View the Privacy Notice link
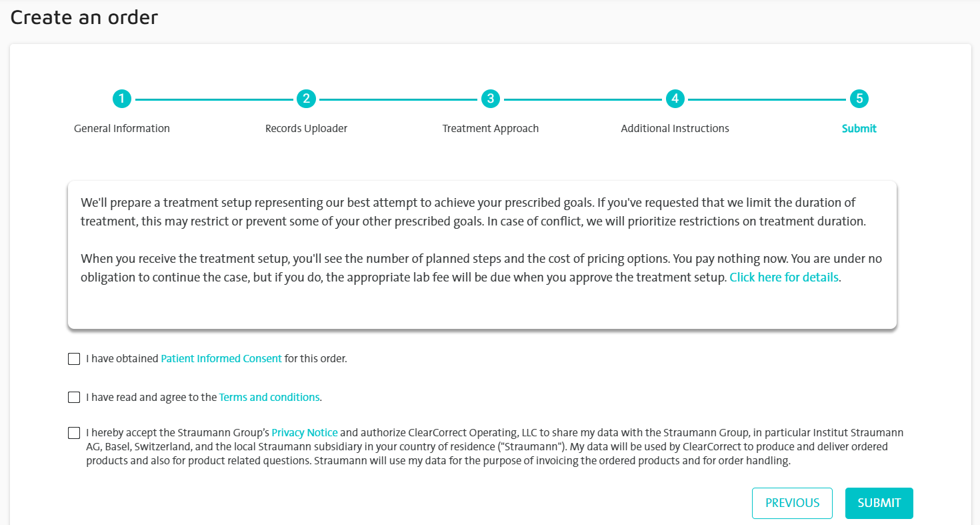The width and height of the screenshot is (980, 525). pyautogui.click(x=304, y=432)
